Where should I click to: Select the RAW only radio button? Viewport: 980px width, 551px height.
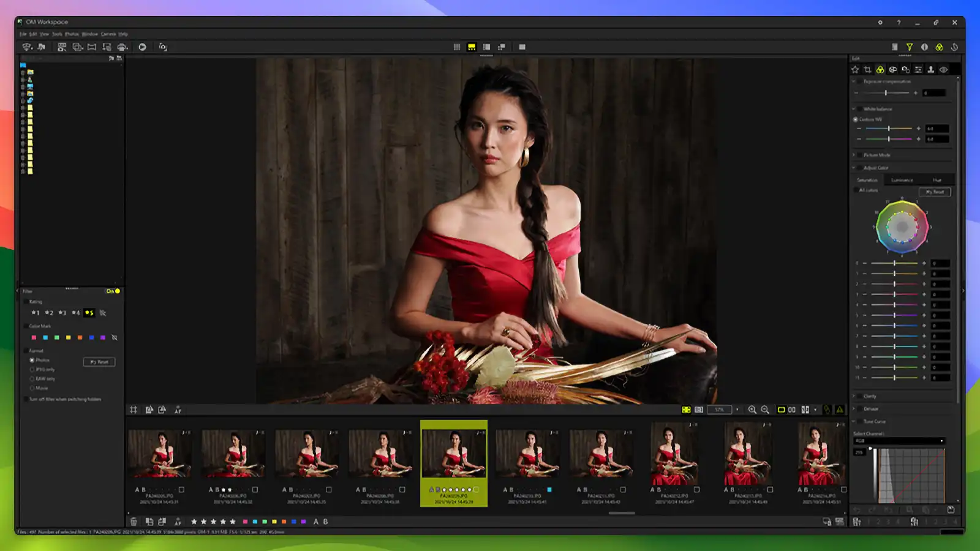coord(32,378)
